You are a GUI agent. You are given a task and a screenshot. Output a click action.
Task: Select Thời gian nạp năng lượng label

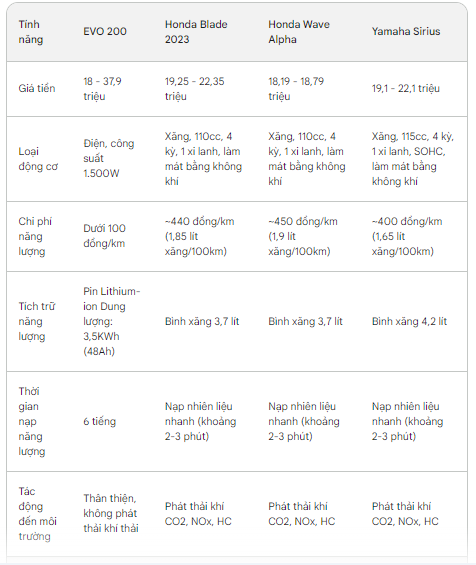(32, 421)
